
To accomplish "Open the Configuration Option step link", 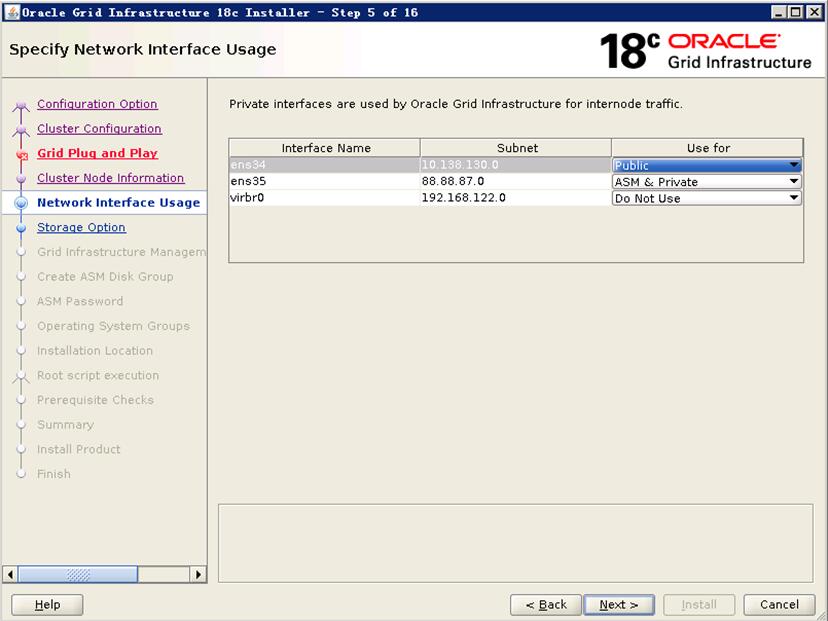I will (97, 104).
